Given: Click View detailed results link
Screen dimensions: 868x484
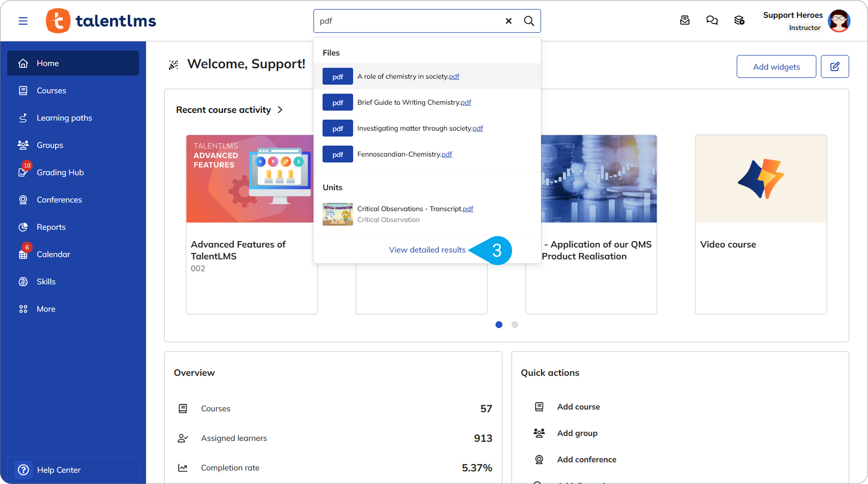Looking at the screenshot, I should [x=427, y=250].
